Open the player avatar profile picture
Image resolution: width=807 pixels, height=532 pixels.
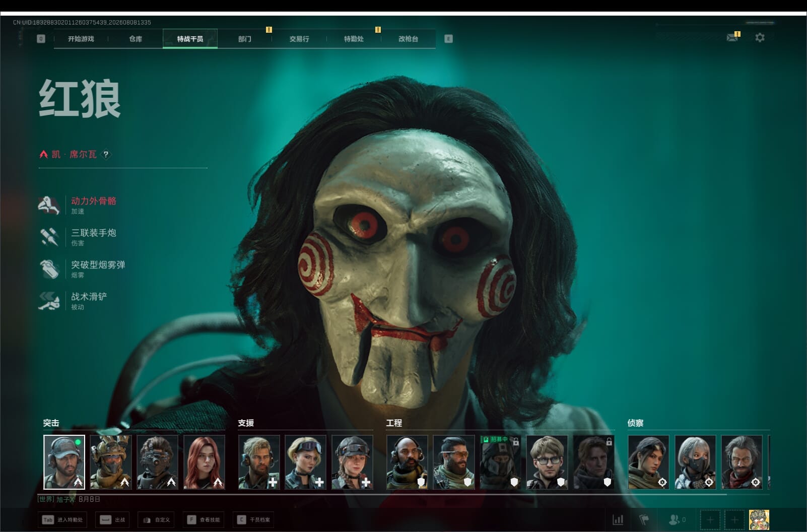(759, 519)
